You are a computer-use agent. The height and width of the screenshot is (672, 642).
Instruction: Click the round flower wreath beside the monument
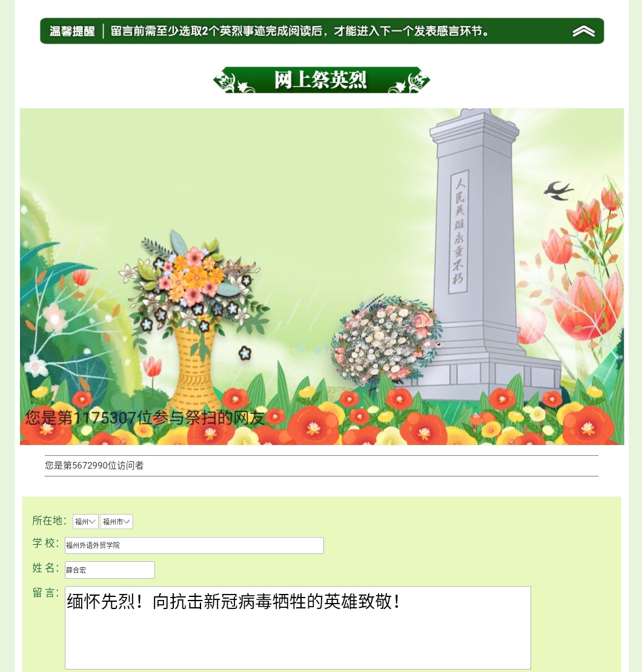[386, 340]
